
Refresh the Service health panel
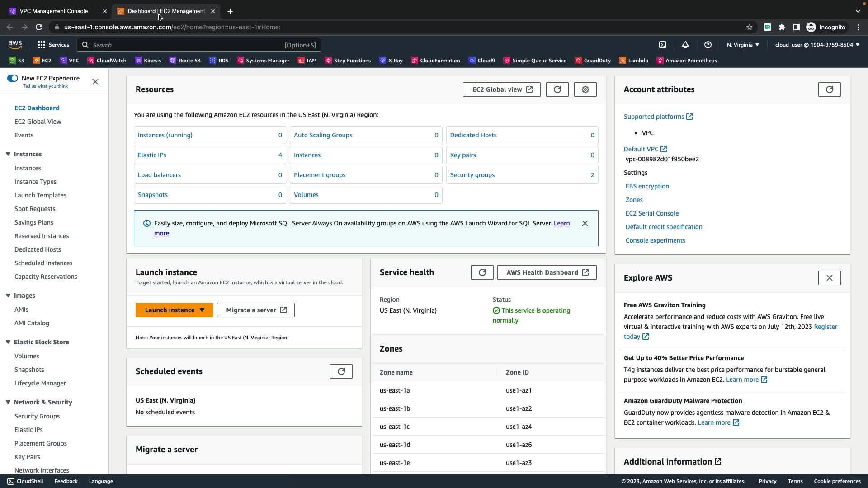tap(482, 272)
